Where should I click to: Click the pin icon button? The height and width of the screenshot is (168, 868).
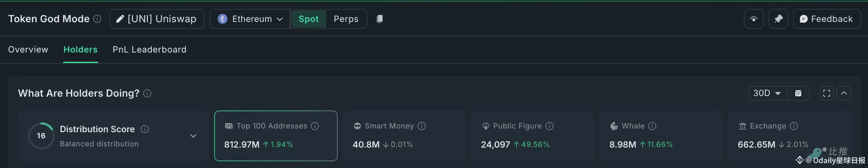778,19
